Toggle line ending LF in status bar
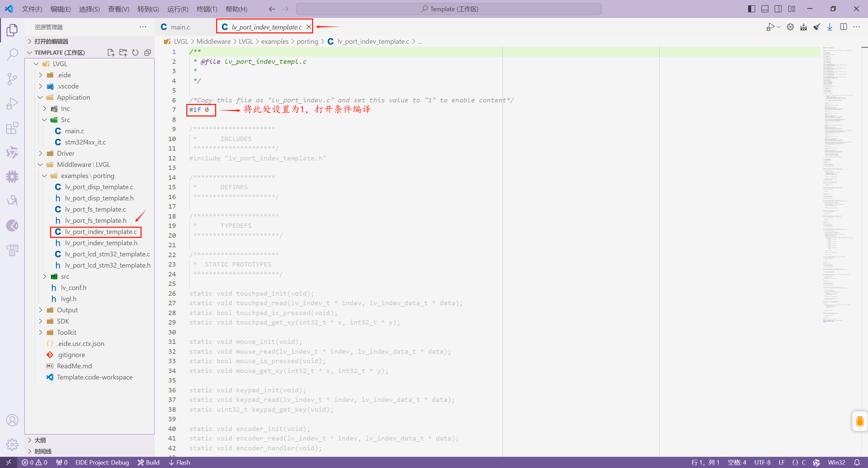 (782, 462)
